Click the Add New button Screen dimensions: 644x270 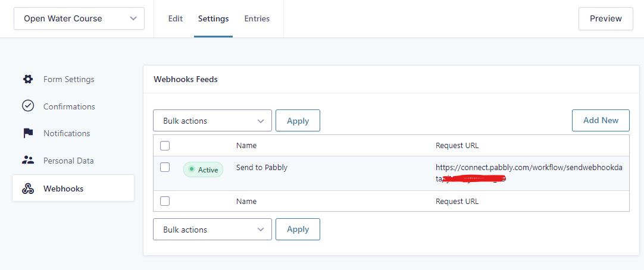coord(601,120)
